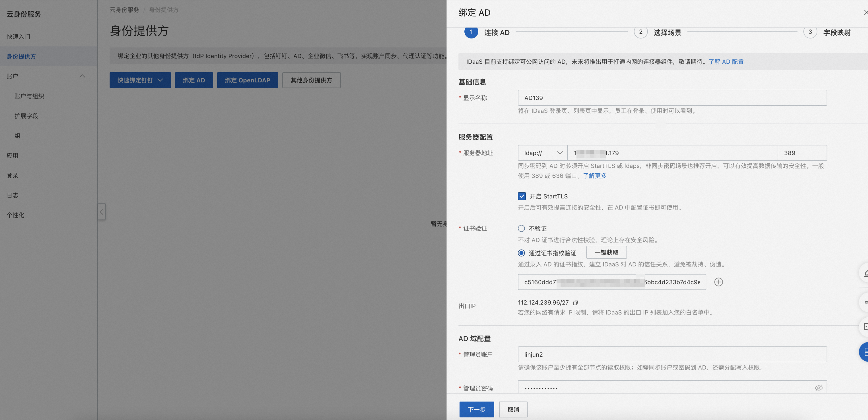
Task: Open the ldap:// protocol dropdown
Action: coord(542,153)
